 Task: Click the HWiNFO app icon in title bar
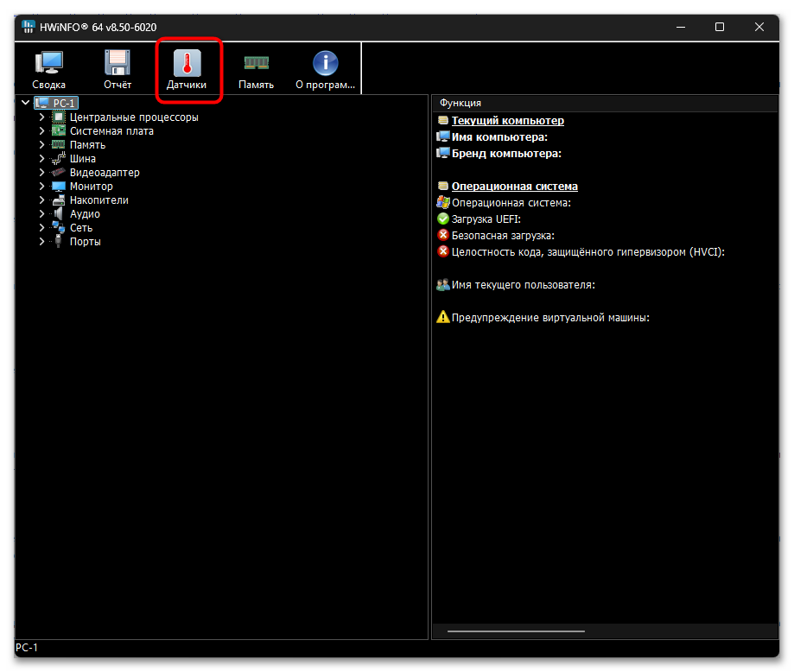point(29,27)
